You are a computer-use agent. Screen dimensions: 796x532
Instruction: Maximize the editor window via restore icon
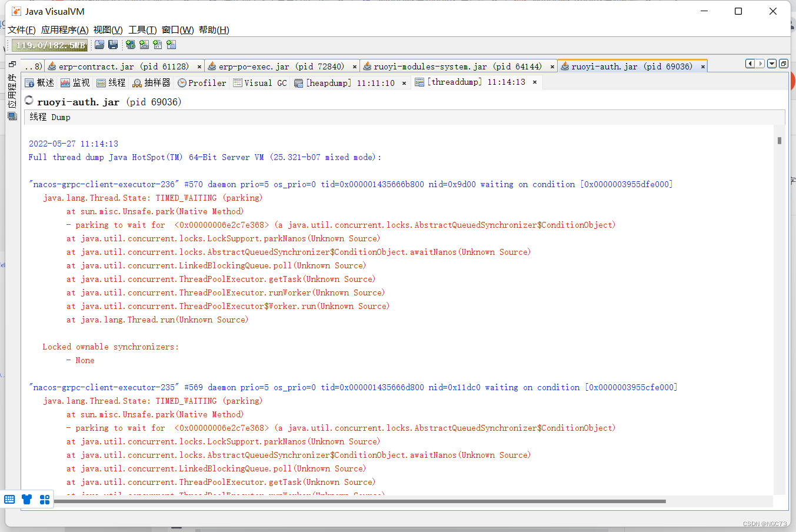pyautogui.click(x=784, y=64)
